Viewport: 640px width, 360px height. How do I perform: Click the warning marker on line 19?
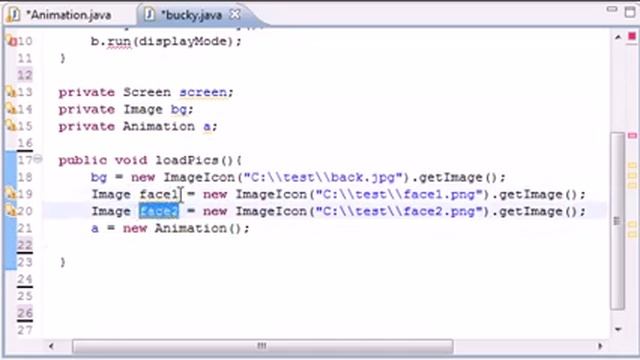pos(11,194)
